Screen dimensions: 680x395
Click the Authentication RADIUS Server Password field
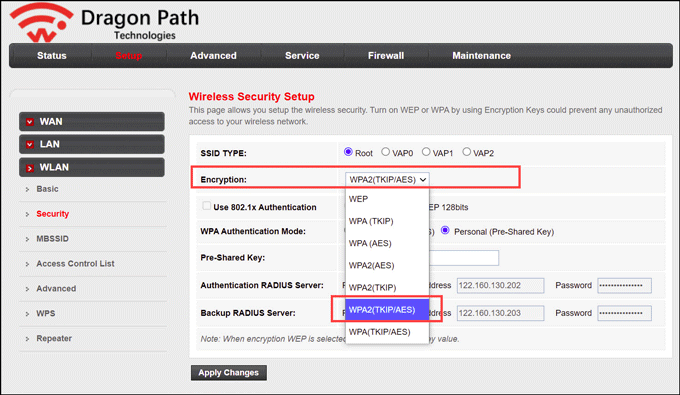click(x=624, y=286)
